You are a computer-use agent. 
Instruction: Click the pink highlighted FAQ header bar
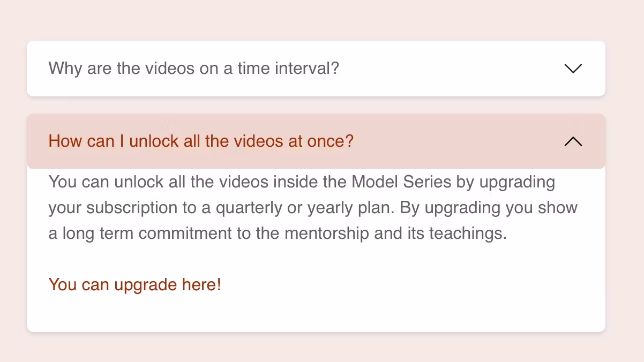point(455,141)
